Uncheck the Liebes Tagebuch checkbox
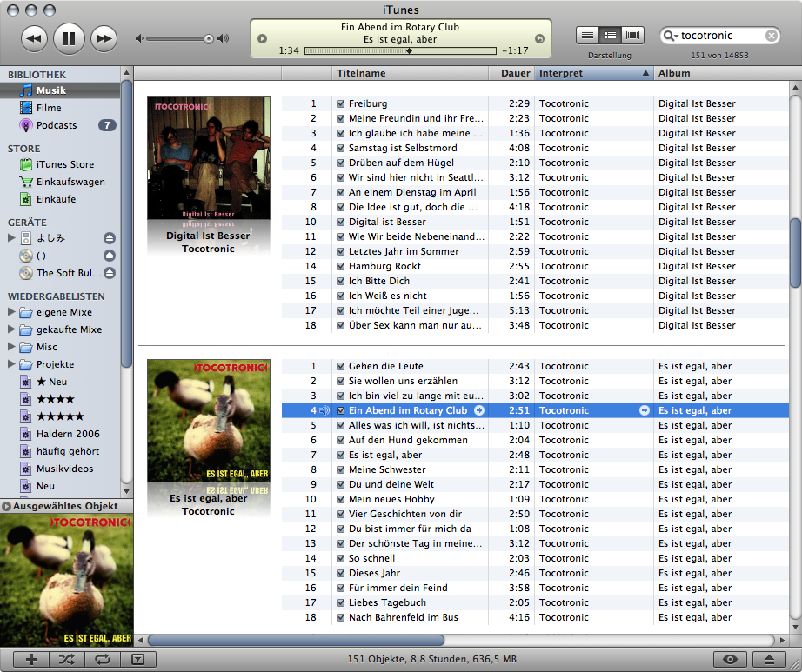Screen dimensions: 802x672 pos(341,603)
